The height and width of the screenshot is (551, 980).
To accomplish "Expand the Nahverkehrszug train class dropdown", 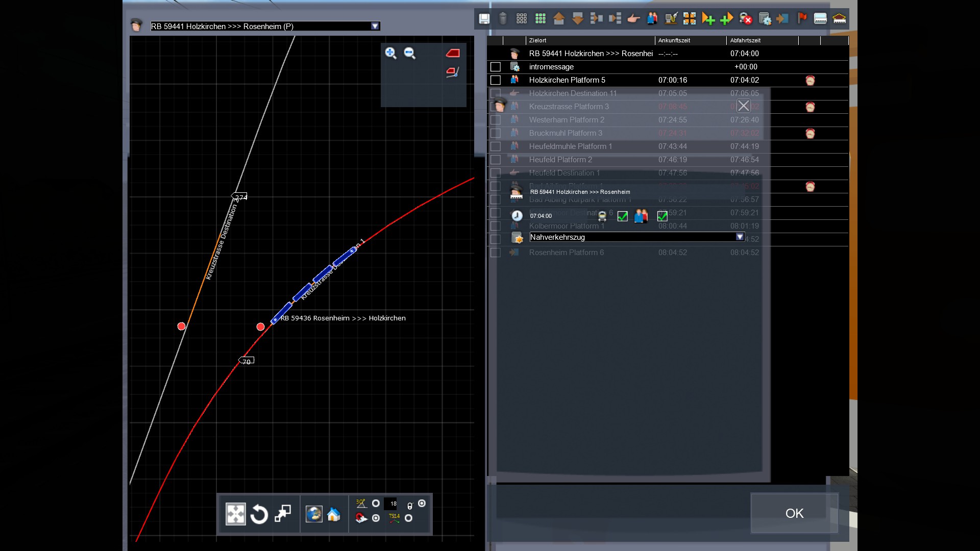I will point(740,237).
